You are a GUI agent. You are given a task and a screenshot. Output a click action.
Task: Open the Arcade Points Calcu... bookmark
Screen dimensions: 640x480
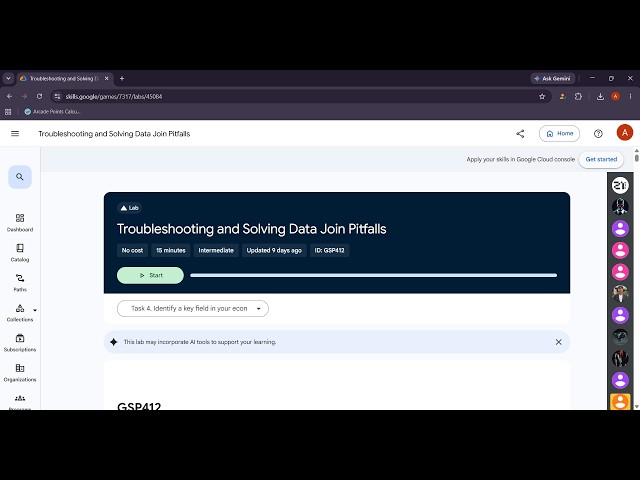tap(52, 112)
